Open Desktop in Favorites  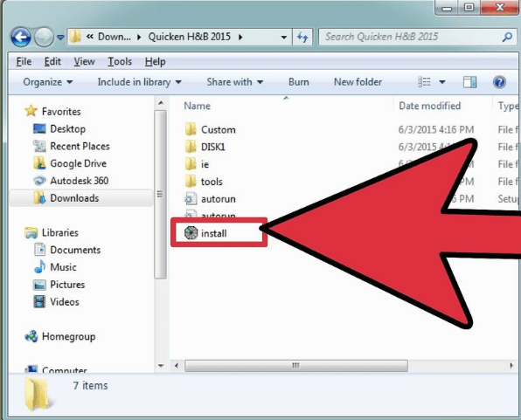[68, 129]
